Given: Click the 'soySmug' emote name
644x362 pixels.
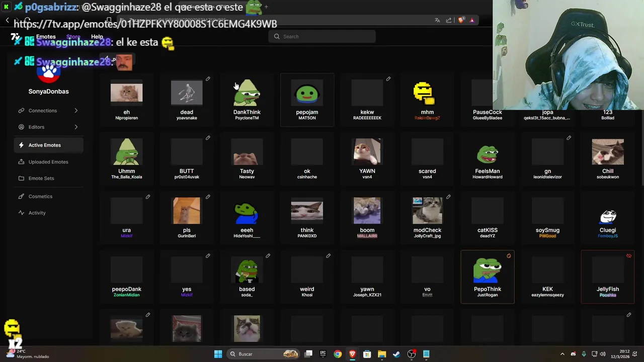Looking at the screenshot, I should (548, 230).
